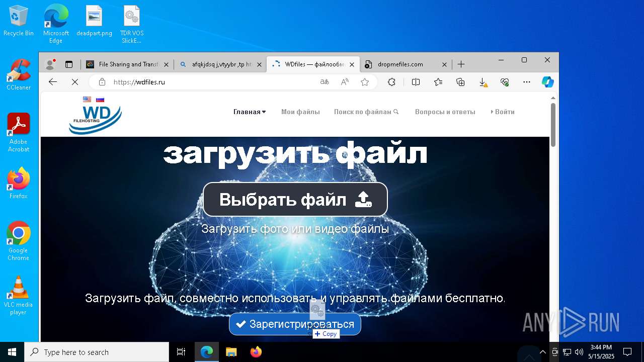This screenshot has height=362, width=644.
Task: Click the Войти login link
Action: click(503, 112)
